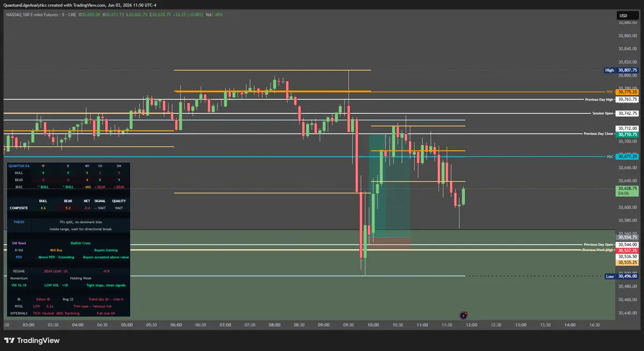Click the 46% Buy D-Vol value
Image resolution: width=644 pixels, height=351 pixels.
pyautogui.click(x=57, y=250)
